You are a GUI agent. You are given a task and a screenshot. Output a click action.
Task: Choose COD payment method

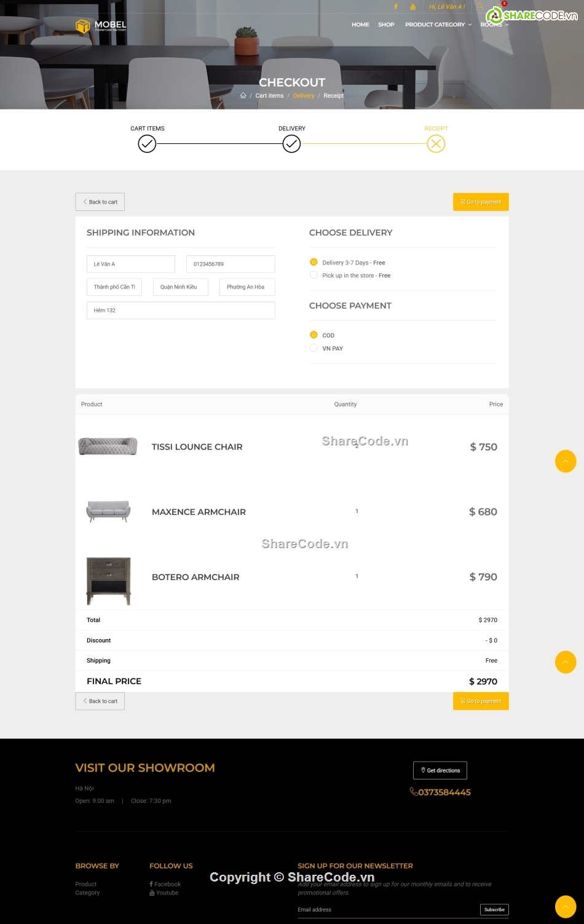coord(314,335)
